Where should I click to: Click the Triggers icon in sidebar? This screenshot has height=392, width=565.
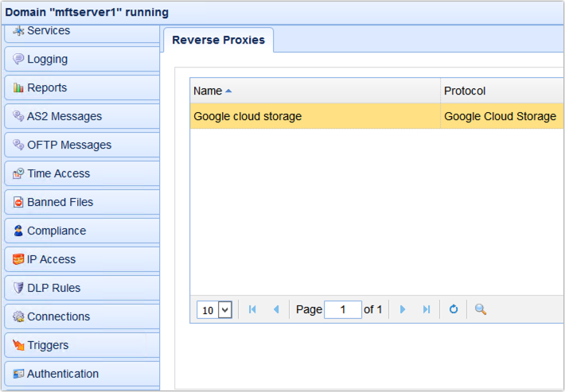click(18, 346)
